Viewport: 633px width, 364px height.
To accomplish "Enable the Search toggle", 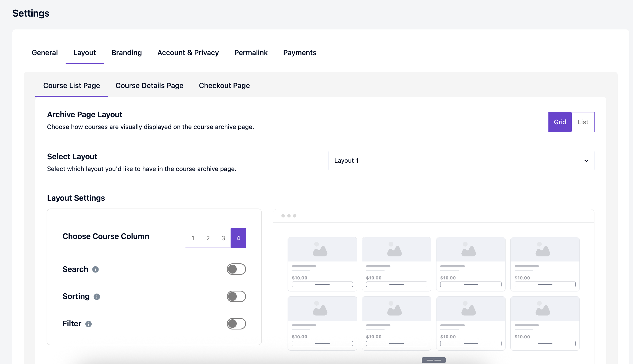I will click(x=236, y=269).
